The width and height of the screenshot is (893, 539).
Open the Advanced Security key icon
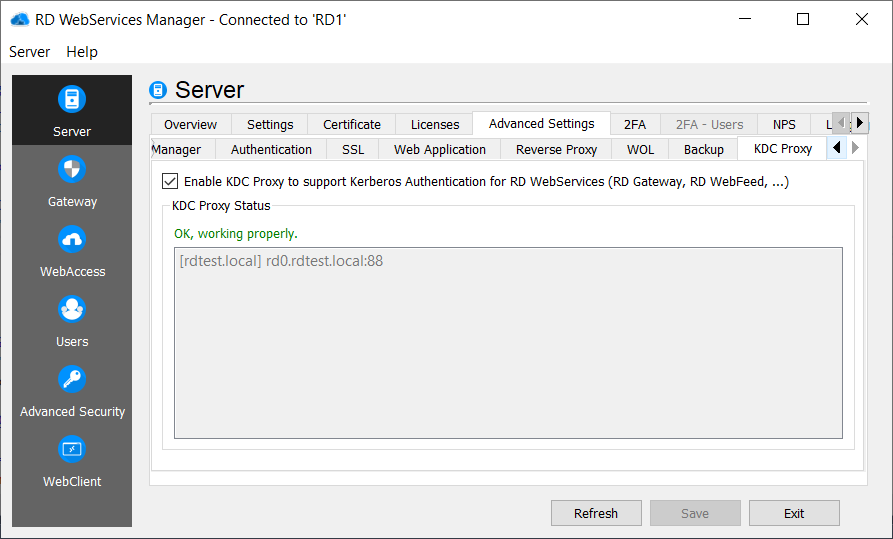click(x=72, y=379)
